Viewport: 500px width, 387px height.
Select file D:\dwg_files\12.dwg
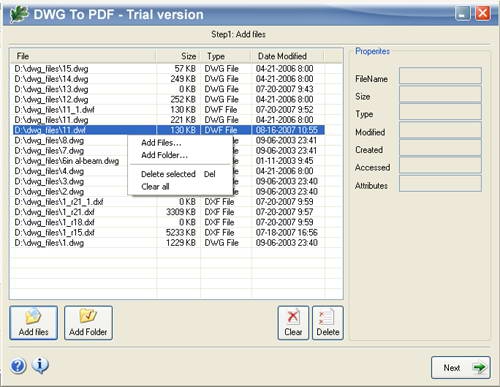tap(51, 99)
